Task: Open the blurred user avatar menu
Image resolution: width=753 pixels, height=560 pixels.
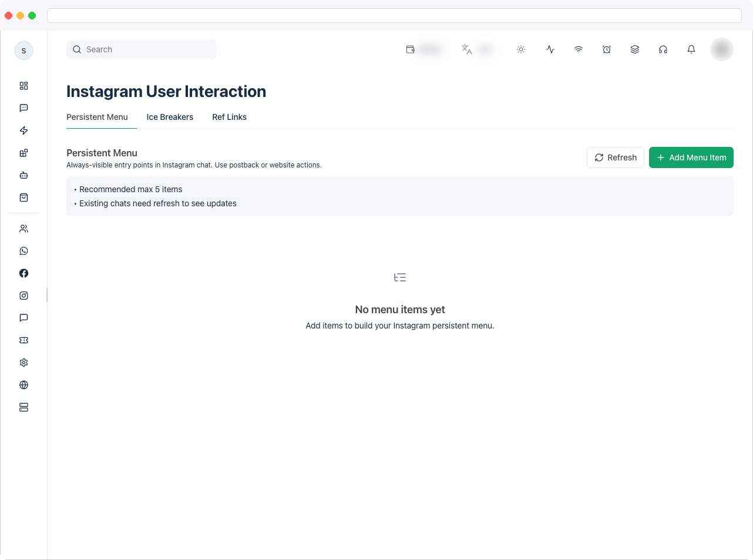Action: tap(722, 49)
